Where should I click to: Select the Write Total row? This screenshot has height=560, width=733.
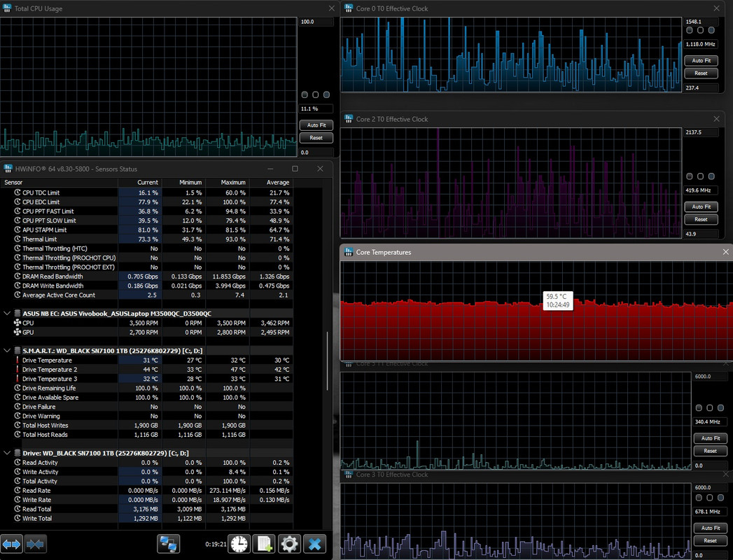point(147,519)
